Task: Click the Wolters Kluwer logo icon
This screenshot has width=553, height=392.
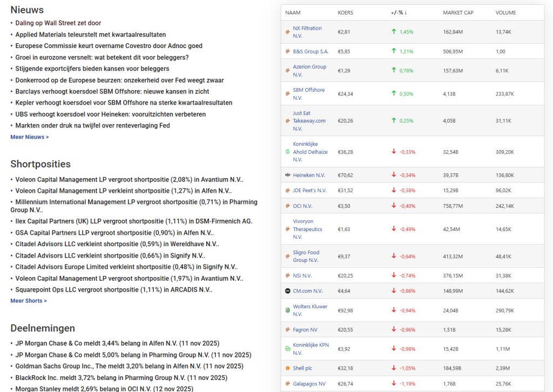Action: click(x=288, y=310)
